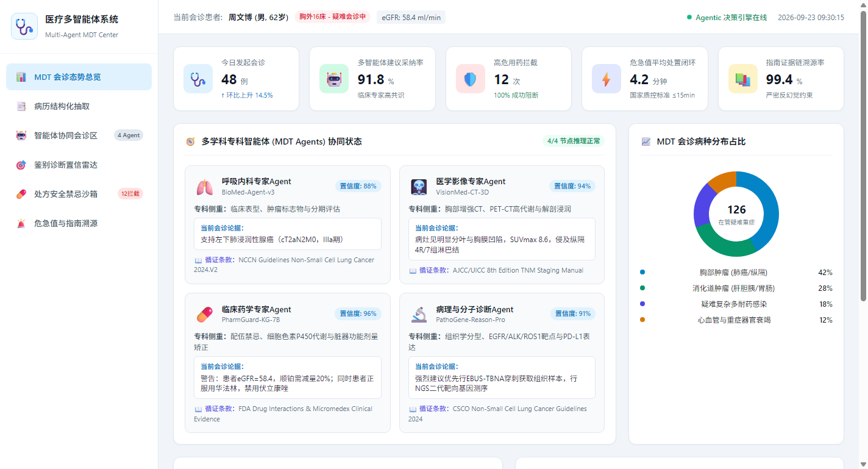Click the 警告：患者eGFR=58.4 evidence text
868x469 pixels.
pos(286,383)
